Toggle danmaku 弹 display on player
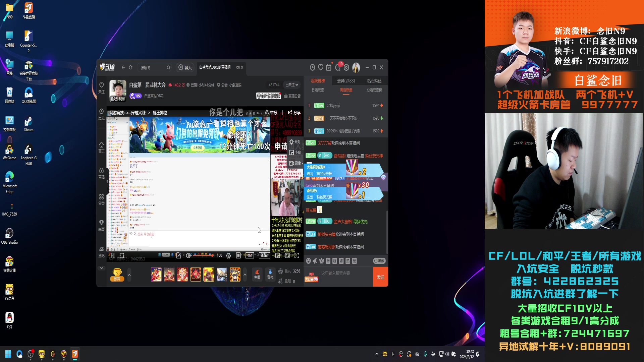 pyautogui.click(x=238, y=255)
